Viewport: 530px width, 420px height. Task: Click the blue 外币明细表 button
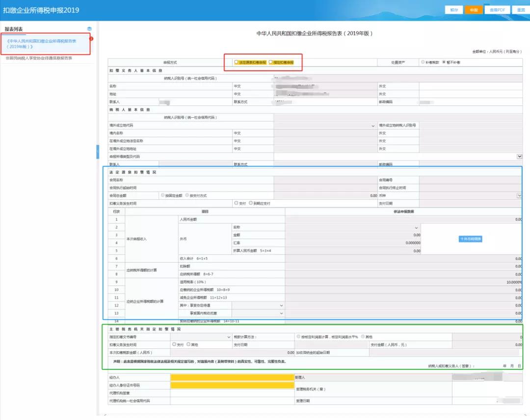471,239
